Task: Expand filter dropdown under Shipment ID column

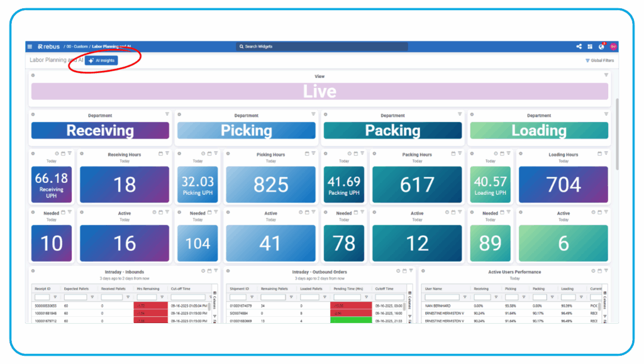Action: tap(252, 297)
